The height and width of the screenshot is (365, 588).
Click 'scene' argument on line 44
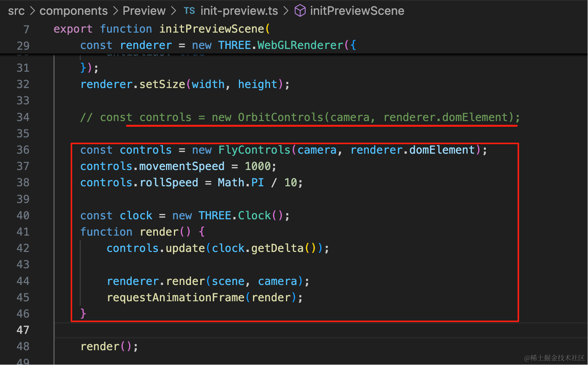click(228, 281)
